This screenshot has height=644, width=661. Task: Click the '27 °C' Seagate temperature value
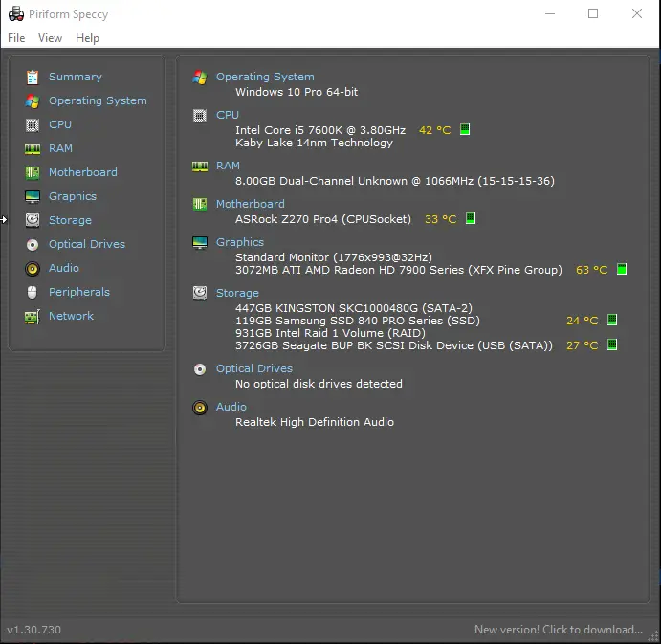(x=583, y=345)
